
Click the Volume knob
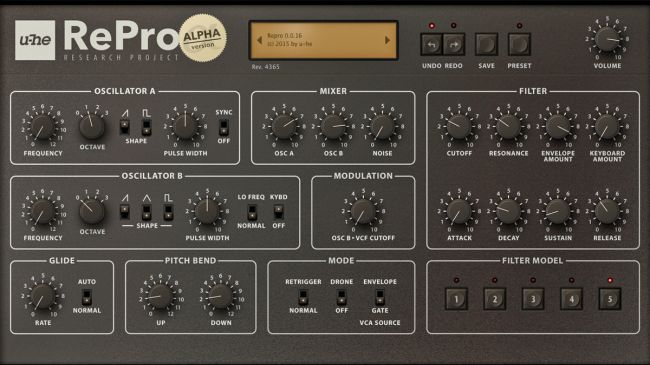tap(607, 39)
